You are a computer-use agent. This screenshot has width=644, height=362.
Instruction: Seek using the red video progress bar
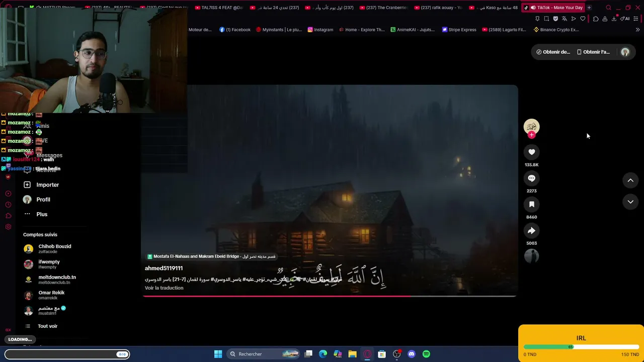tap(330, 296)
